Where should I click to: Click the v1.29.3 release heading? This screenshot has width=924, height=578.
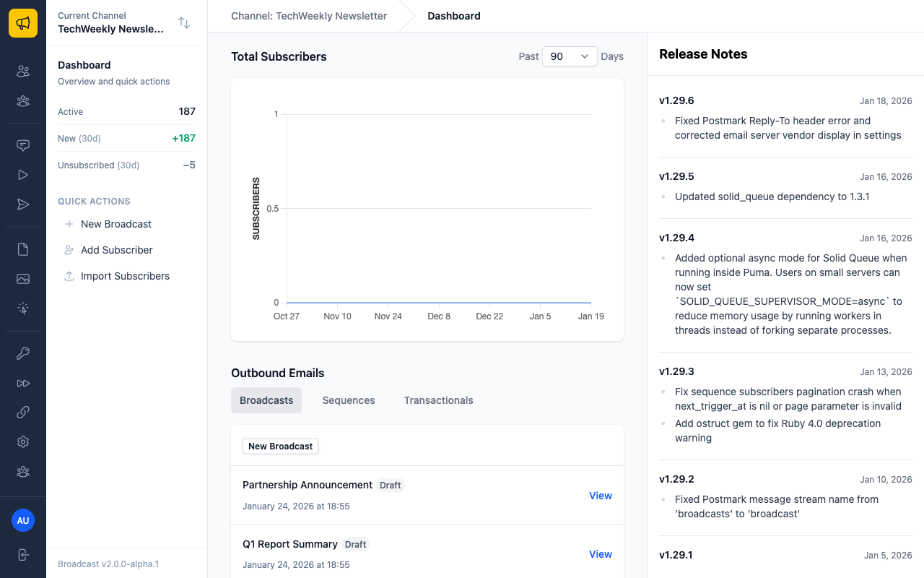[676, 371]
